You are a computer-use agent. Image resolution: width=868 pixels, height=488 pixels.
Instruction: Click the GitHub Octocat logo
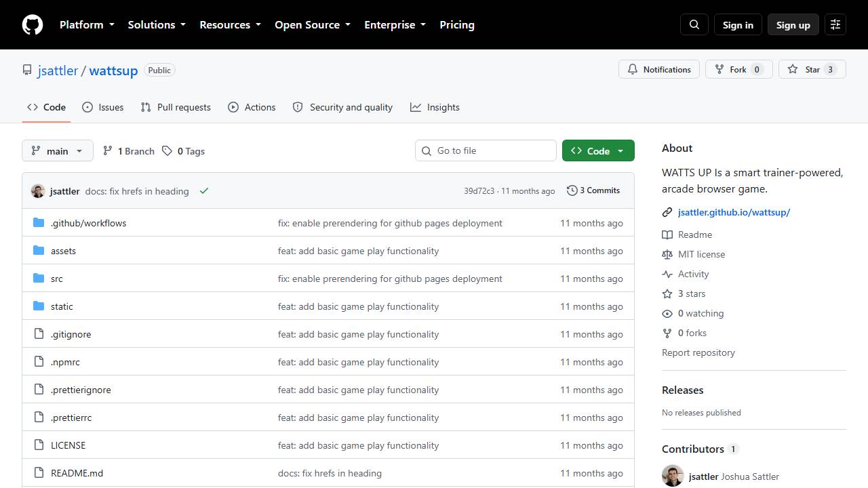click(x=33, y=24)
